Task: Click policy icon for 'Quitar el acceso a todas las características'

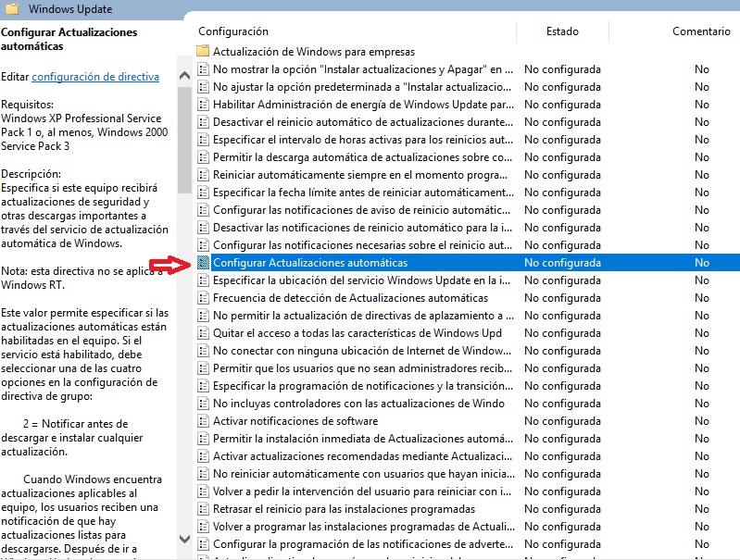Action: (203, 333)
